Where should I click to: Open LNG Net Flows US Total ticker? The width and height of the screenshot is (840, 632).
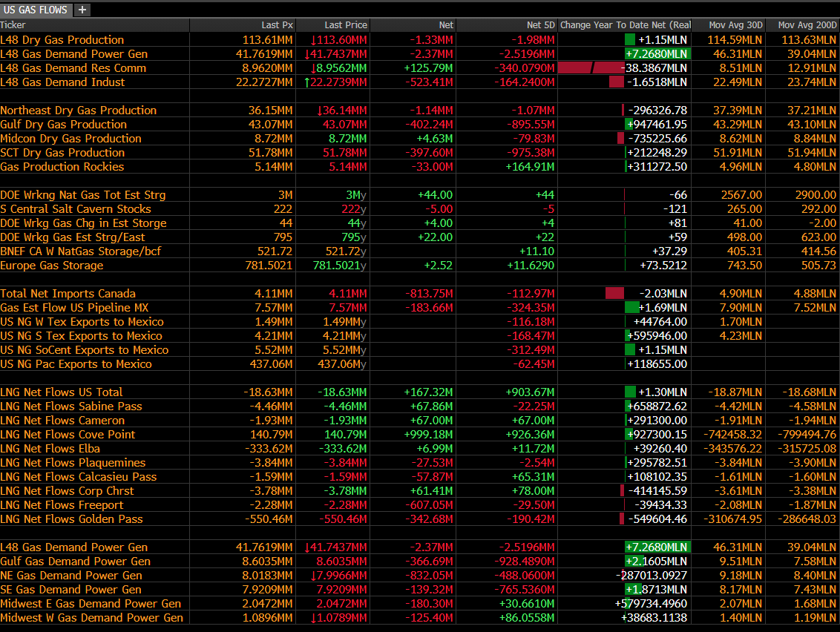point(61,392)
